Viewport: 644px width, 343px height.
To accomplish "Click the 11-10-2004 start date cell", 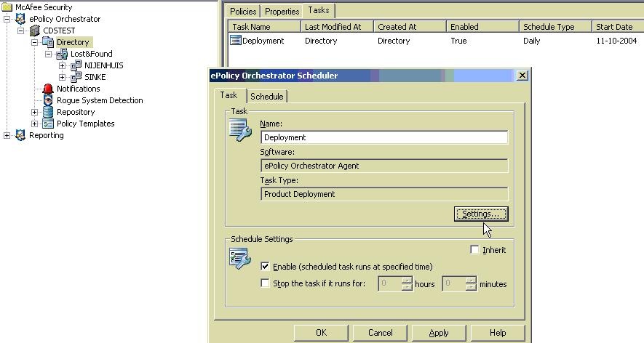I will [616, 41].
